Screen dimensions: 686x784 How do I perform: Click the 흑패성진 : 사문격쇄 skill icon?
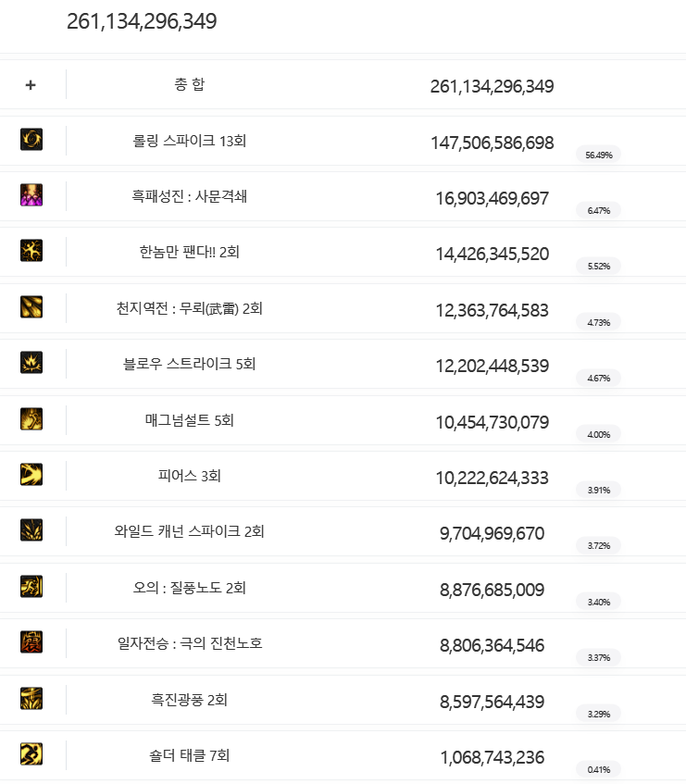[x=31, y=195]
